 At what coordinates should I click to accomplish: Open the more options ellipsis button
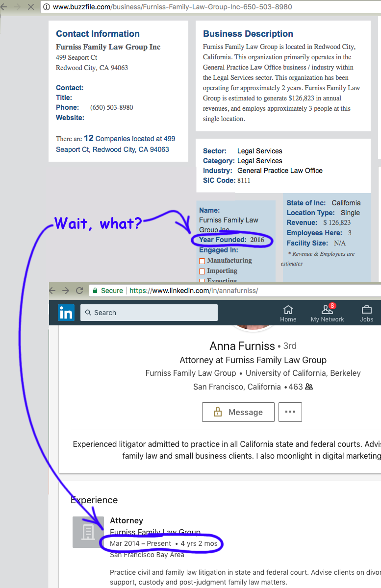pyautogui.click(x=290, y=412)
